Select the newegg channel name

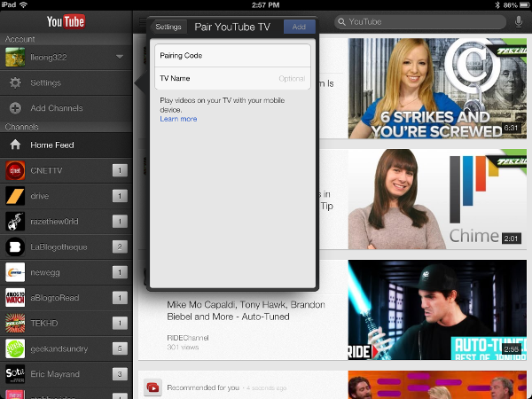pos(45,272)
